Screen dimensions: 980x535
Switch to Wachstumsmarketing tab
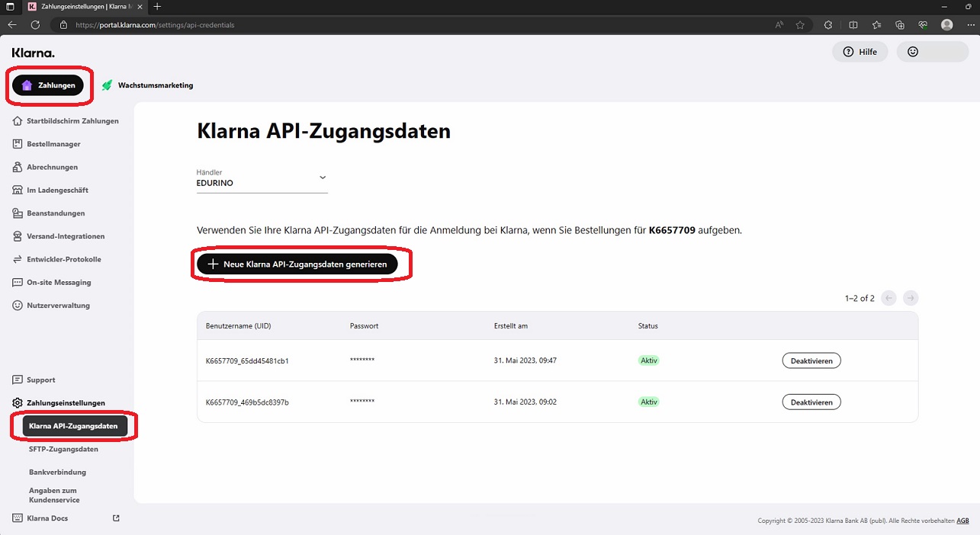[x=148, y=85]
